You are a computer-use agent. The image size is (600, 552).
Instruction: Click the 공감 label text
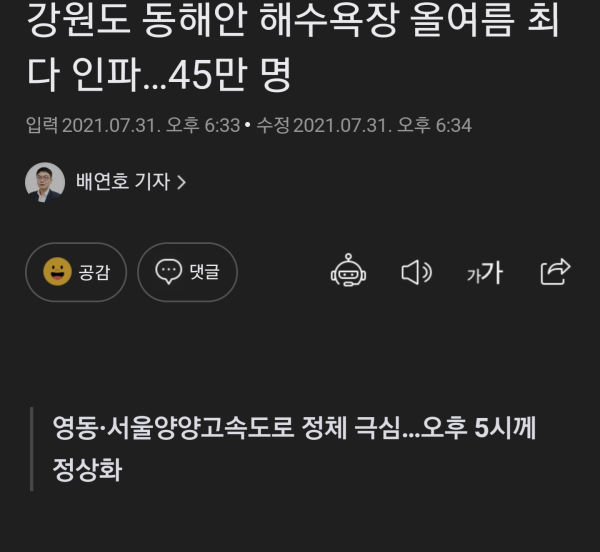click(x=94, y=272)
